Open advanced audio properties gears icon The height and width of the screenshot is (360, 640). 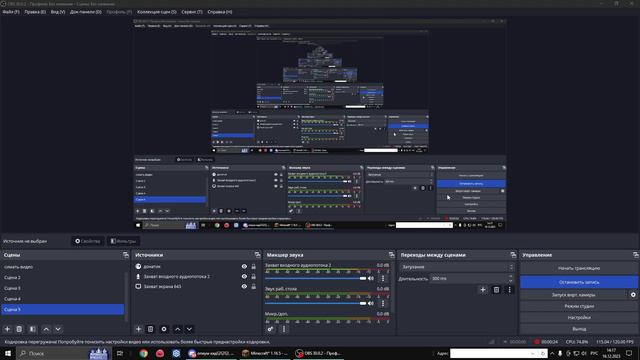[270, 329]
